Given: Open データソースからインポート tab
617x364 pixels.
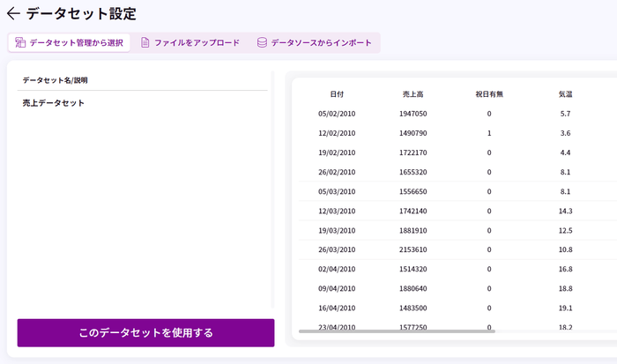Looking at the screenshot, I should (314, 42).
